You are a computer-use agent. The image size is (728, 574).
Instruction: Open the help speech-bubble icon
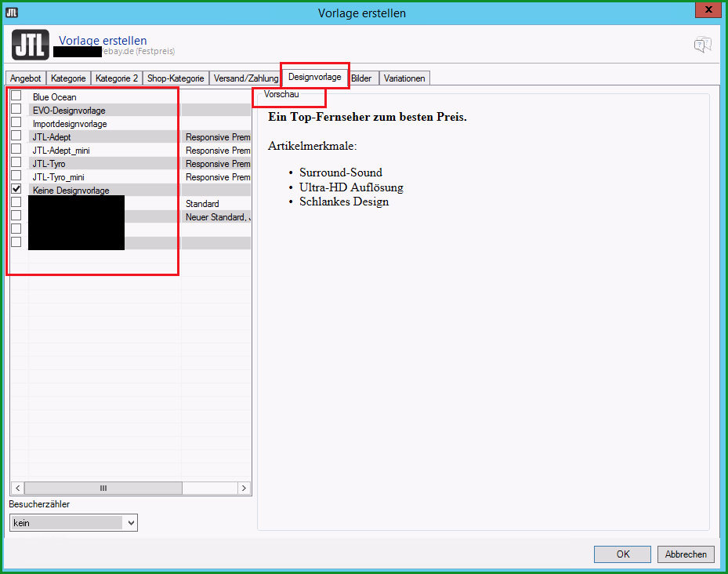click(x=702, y=45)
